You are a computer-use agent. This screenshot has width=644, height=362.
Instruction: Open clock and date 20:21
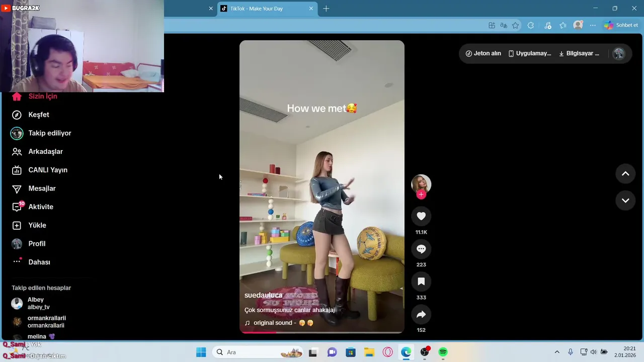point(625,352)
